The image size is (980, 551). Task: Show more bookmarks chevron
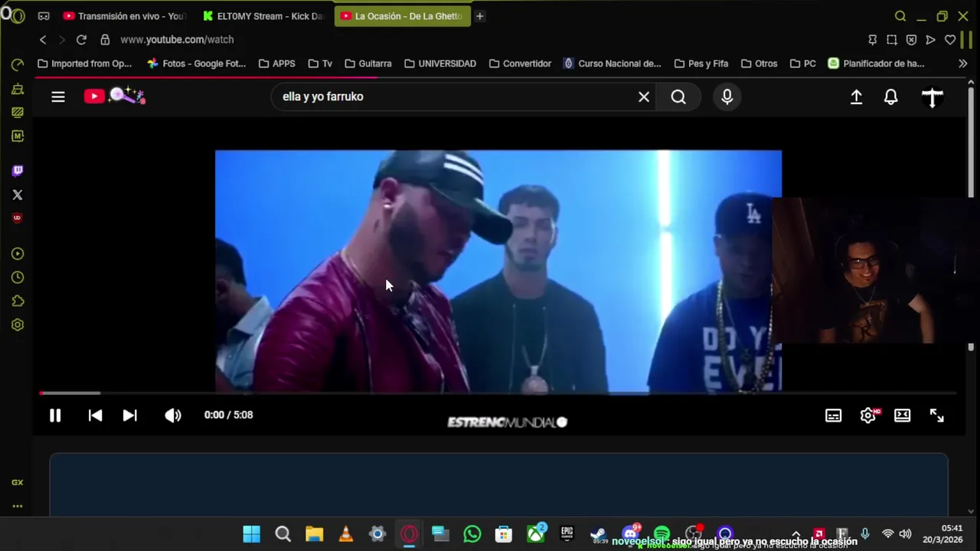[962, 64]
